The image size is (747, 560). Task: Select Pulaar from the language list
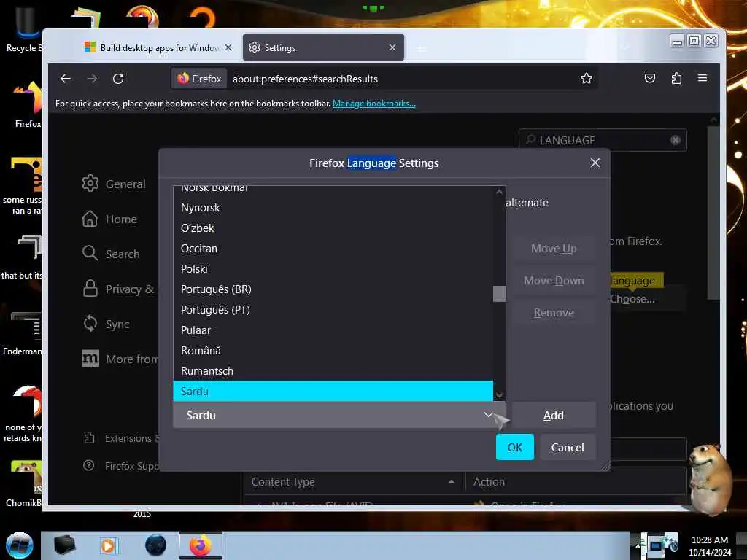333,330
